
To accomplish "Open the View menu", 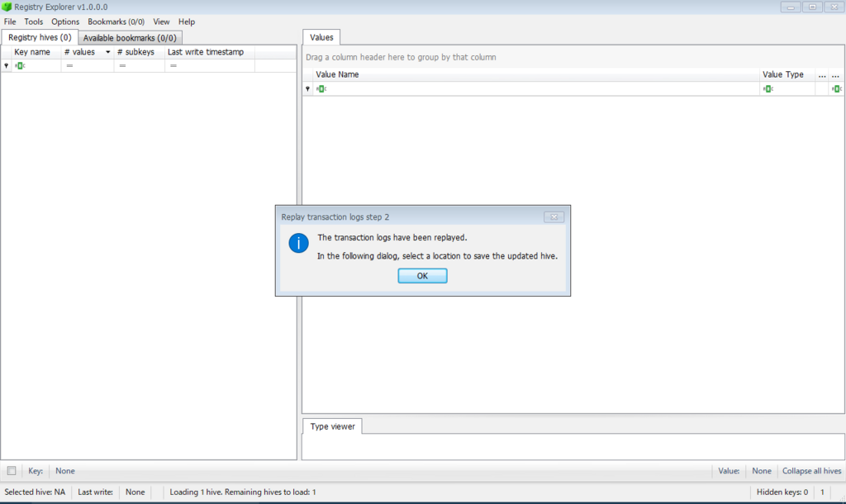I will (x=161, y=21).
